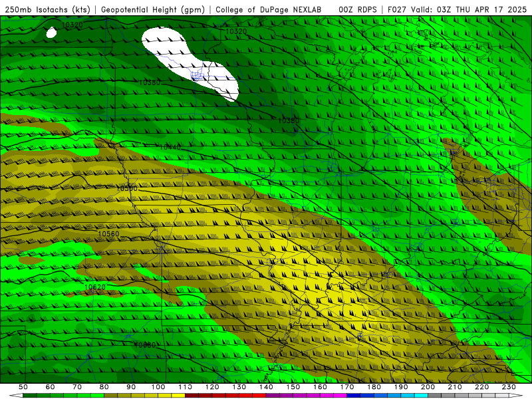Click legend value 50
532x399 pixels.
[23, 387]
